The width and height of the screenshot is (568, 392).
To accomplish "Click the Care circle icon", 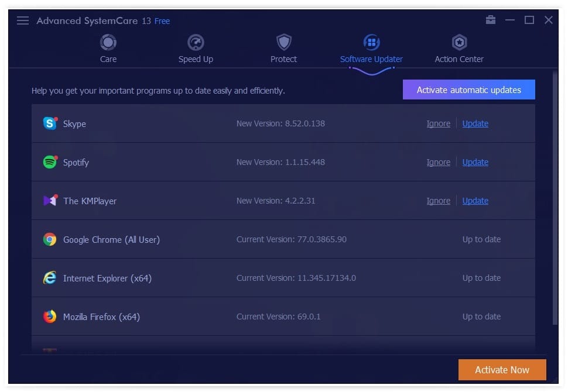I will [108, 42].
